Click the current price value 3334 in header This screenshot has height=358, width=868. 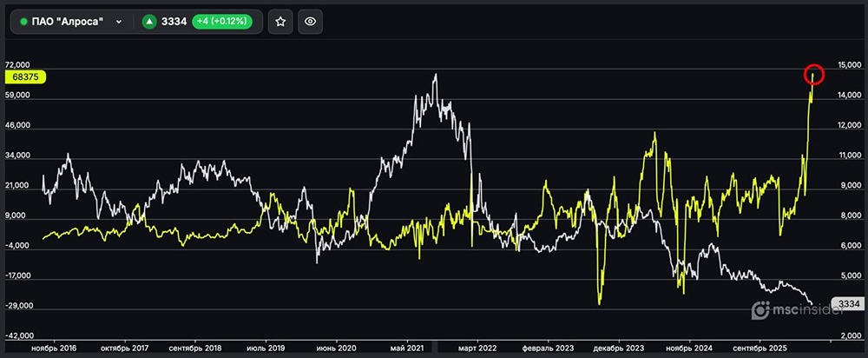tap(174, 22)
